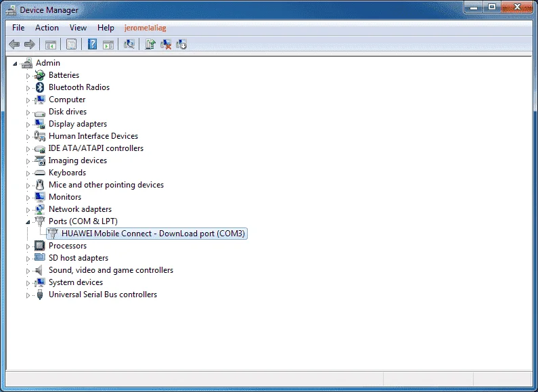This screenshot has height=392, width=538.
Task: Select 'Imaging devices' text
Action: point(78,160)
